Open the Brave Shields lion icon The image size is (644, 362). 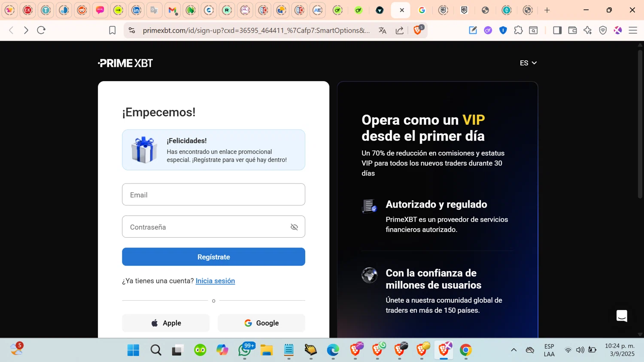tap(418, 30)
